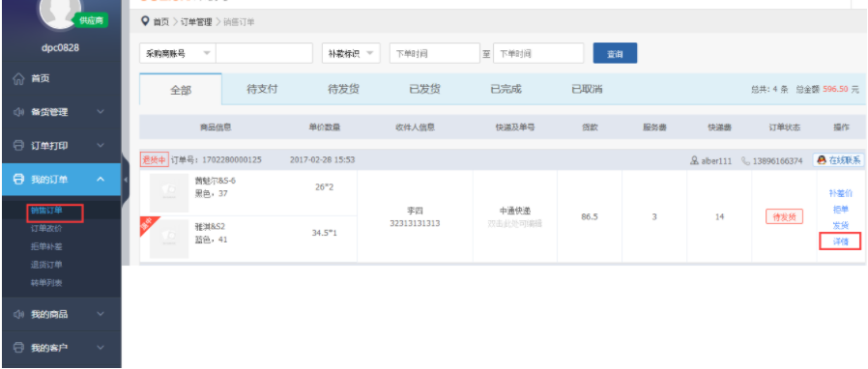Screen dimensions: 868x369
Task: Click the location pin breadcrumb icon
Action: tap(145, 21)
